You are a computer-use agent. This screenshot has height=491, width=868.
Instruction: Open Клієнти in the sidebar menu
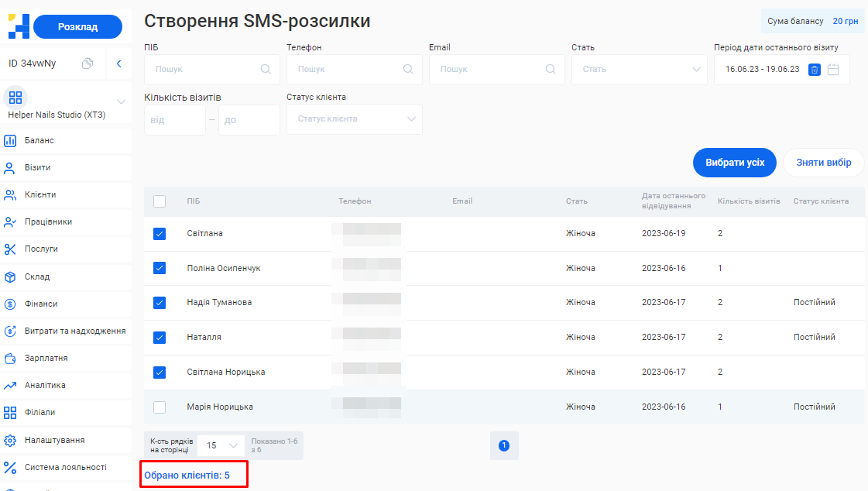[x=39, y=195]
